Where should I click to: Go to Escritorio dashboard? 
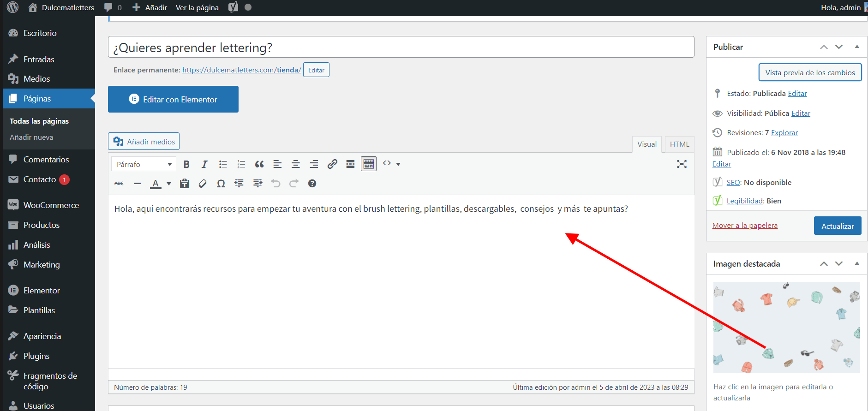[x=40, y=33]
